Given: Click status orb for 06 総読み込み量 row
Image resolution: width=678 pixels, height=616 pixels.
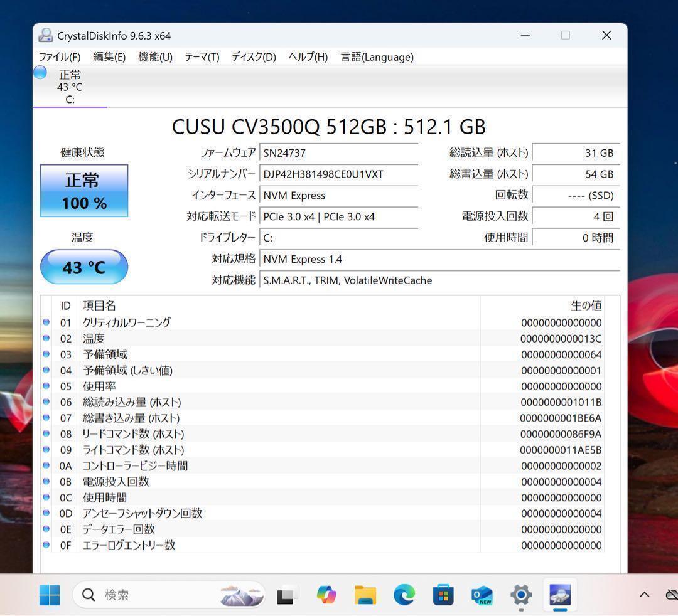Looking at the screenshot, I should click(46, 401).
